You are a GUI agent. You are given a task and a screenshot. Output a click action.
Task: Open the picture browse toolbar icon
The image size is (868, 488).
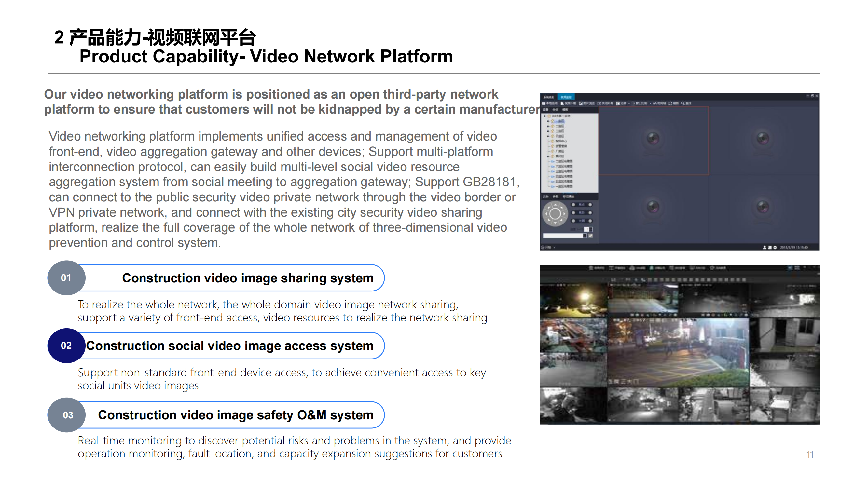581,103
